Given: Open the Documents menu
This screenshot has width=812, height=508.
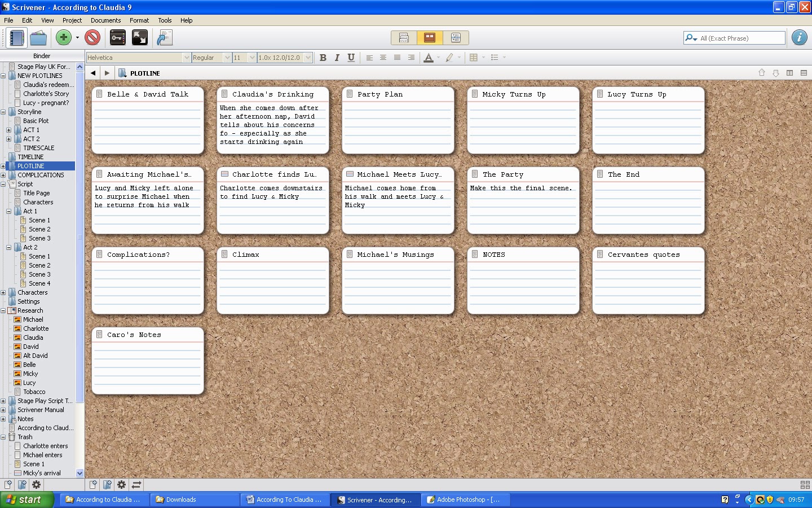Looking at the screenshot, I should click(106, 20).
